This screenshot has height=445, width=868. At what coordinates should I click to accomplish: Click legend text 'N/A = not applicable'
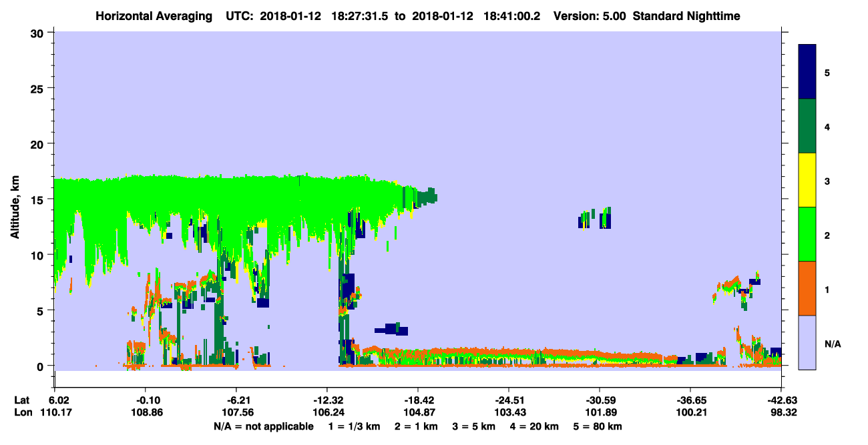tap(263, 426)
